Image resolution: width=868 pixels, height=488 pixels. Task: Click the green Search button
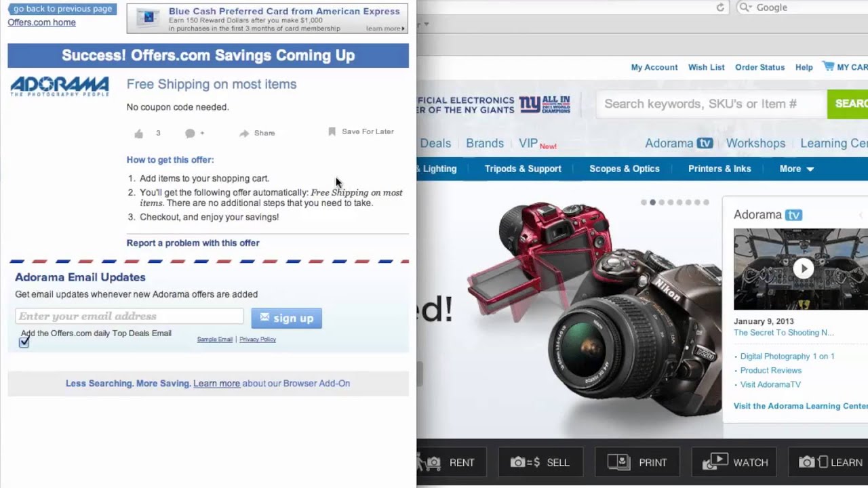coord(848,104)
